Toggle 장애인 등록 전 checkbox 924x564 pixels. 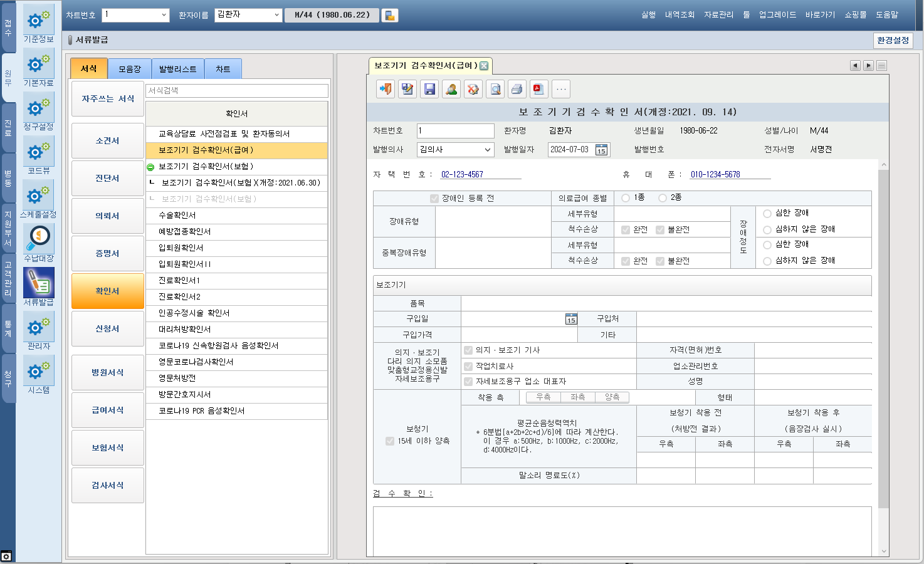(x=434, y=199)
